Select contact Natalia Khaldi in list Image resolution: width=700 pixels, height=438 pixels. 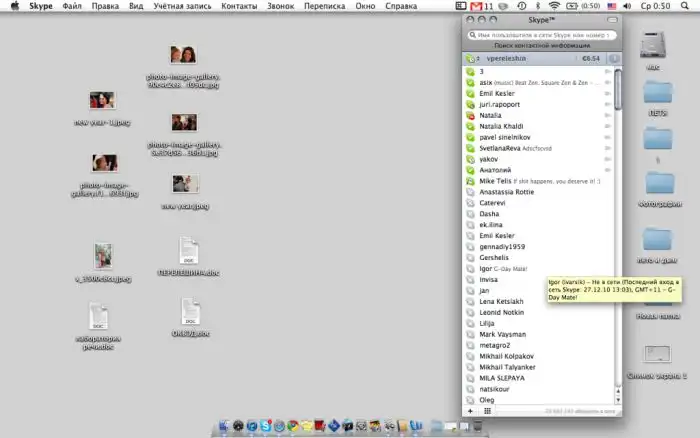pyautogui.click(x=505, y=127)
